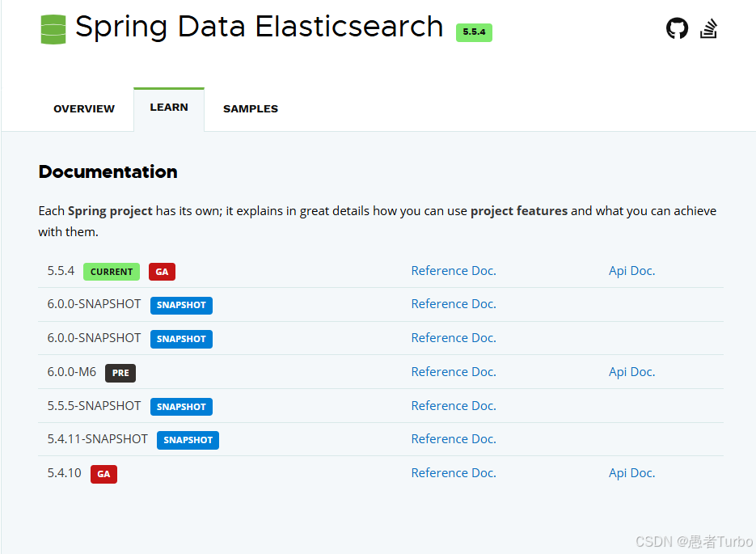The width and height of the screenshot is (756, 554).
Task: Switch to the SAMPLES tab
Action: tap(251, 109)
